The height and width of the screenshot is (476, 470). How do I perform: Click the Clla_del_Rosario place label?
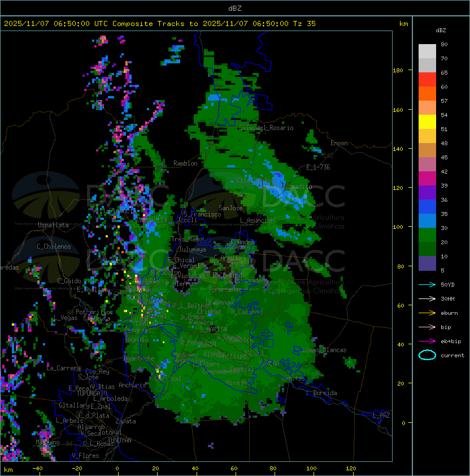tap(266, 128)
